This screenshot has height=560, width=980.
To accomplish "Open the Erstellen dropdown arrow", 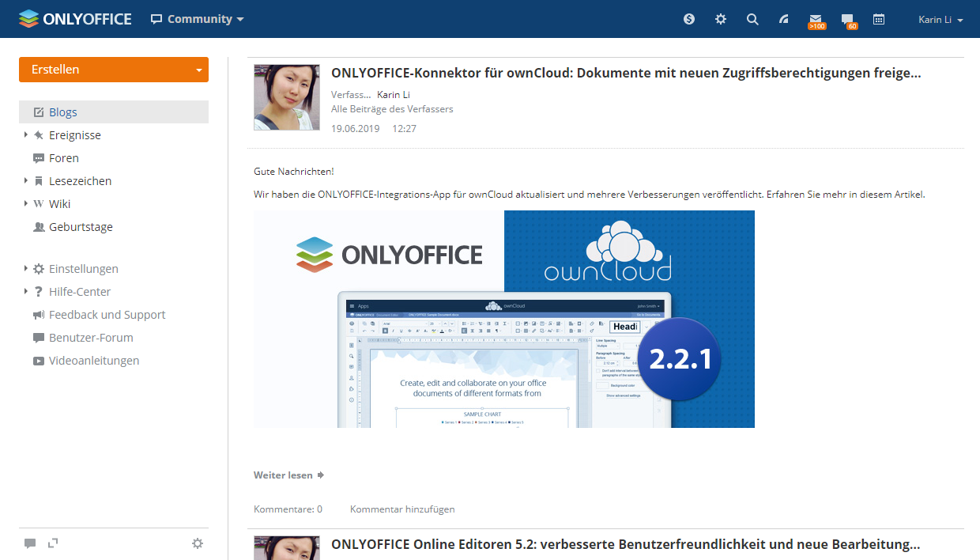I will tap(198, 70).
